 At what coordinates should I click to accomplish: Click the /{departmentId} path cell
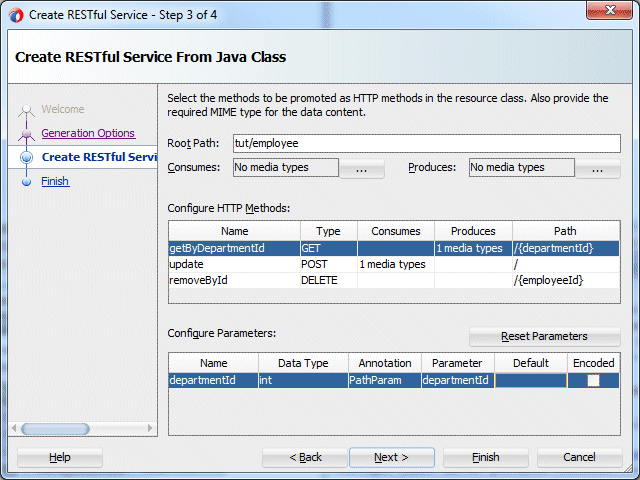566,248
